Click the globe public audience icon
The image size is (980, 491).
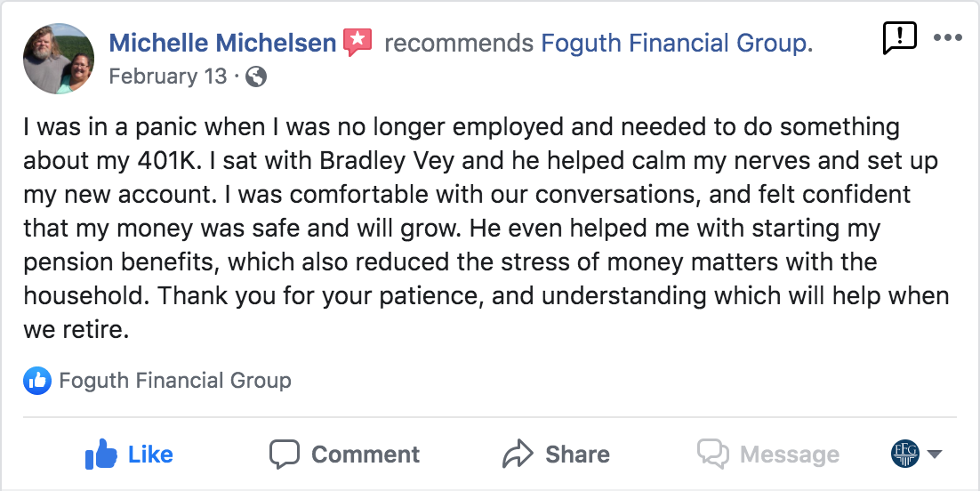[x=256, y=76]
